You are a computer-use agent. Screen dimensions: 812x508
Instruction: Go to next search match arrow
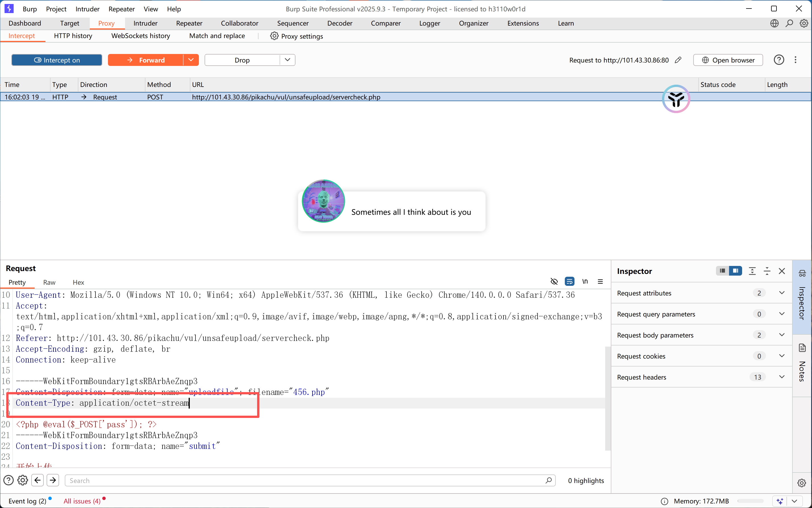click(53, 480)
